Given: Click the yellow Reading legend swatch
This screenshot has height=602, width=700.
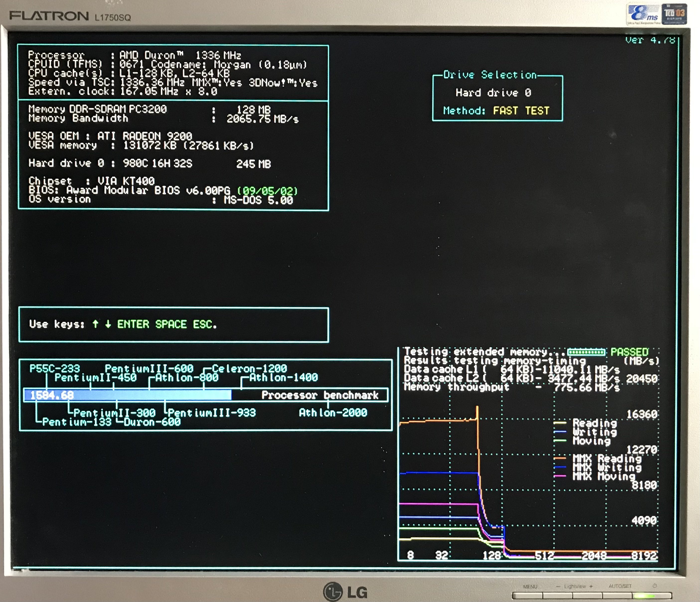Looking at the screenshot, I should click(x=560, y=423).
